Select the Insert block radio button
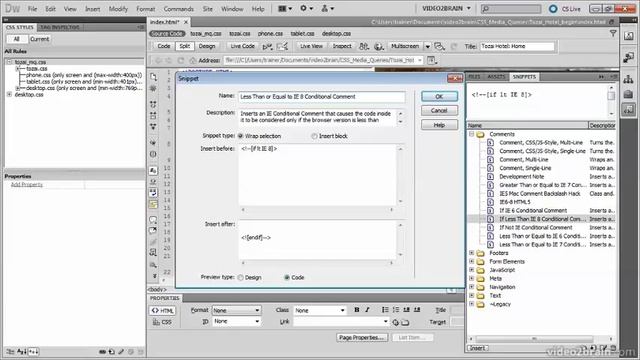 point(314,136)
